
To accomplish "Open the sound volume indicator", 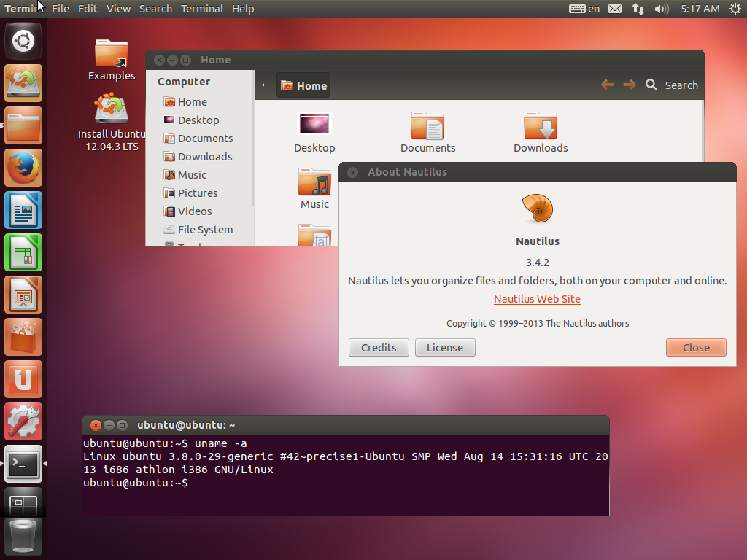I will (661, 9).
